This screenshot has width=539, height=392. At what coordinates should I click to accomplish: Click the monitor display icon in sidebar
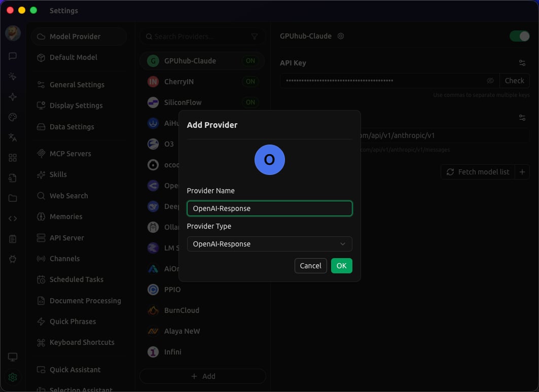[x=13, y=357]
